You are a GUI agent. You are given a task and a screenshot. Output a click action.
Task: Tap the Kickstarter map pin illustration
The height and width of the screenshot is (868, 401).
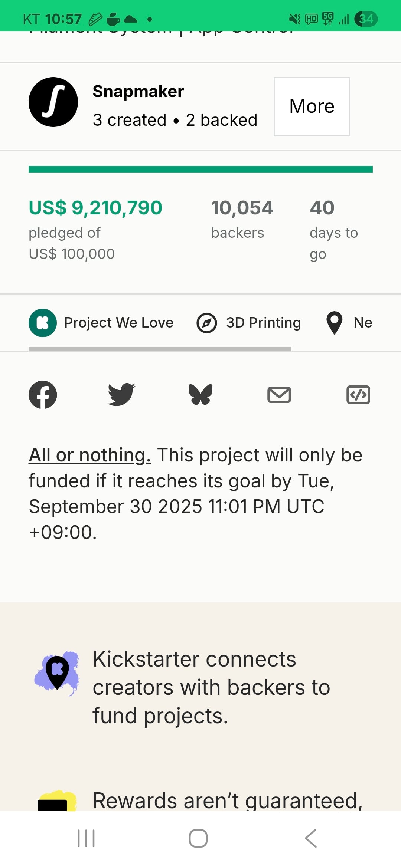[x=57, y=672]
